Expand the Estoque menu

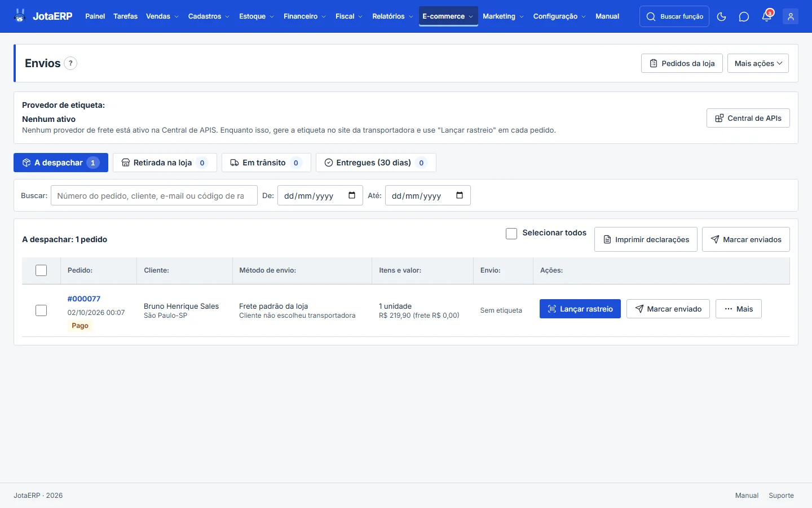click(x=257, y=16)
